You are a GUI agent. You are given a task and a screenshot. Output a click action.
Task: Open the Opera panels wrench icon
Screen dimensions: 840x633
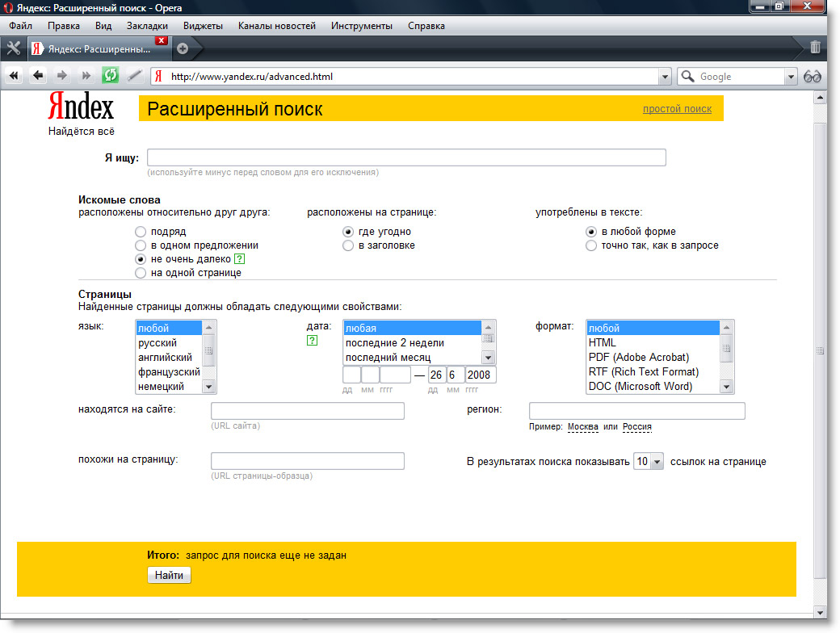[14, 48]
